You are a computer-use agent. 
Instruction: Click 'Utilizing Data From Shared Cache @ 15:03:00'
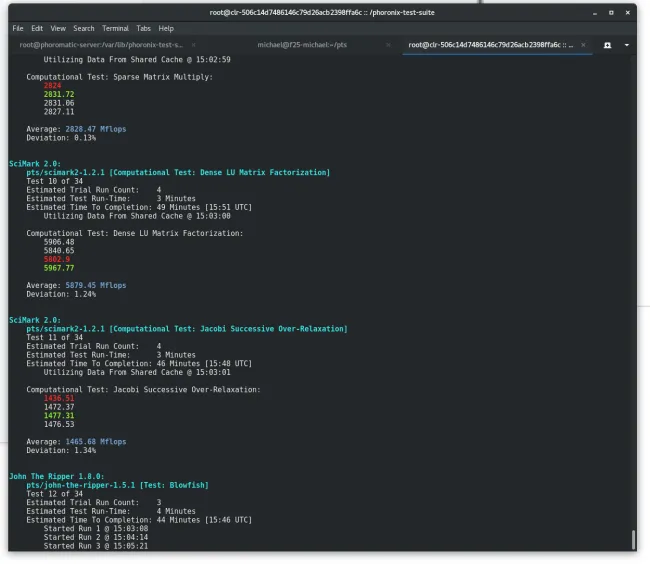point(137,216)
